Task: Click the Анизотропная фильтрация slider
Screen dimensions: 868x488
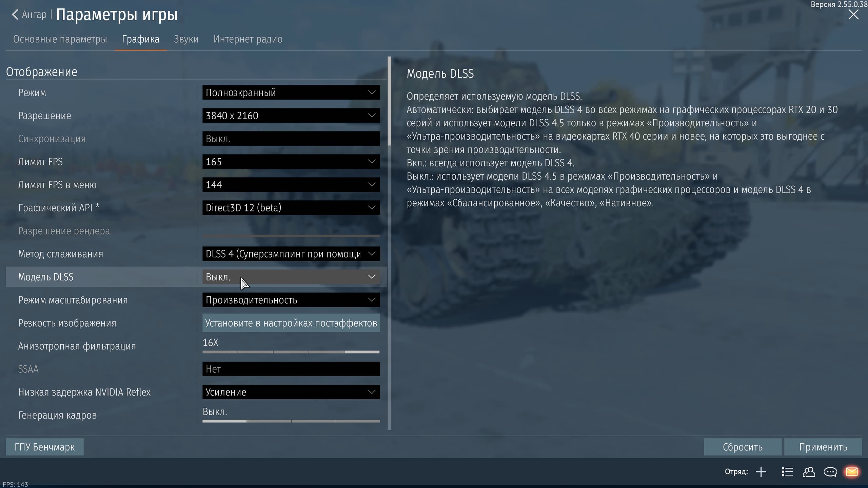Action: [291, 352]
